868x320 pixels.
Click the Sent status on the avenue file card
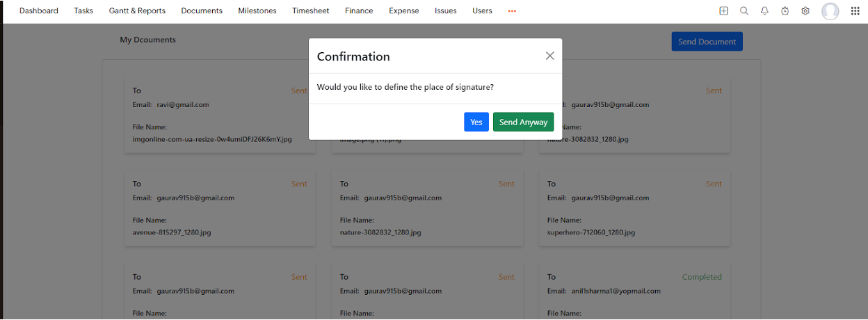tap(299, 184)
